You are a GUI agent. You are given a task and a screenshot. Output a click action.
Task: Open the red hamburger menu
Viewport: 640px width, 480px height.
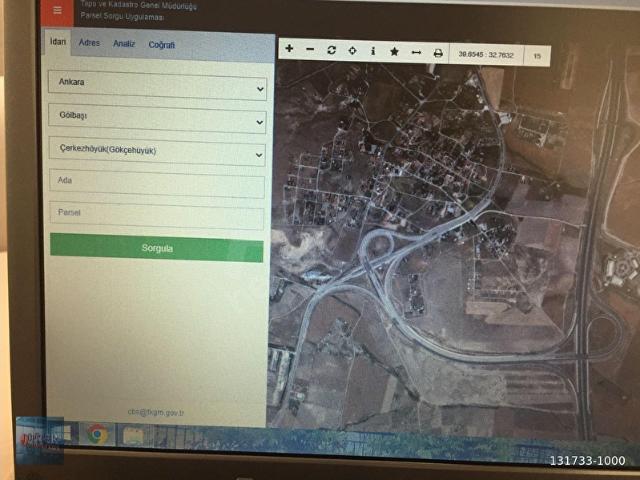point(57,11)
